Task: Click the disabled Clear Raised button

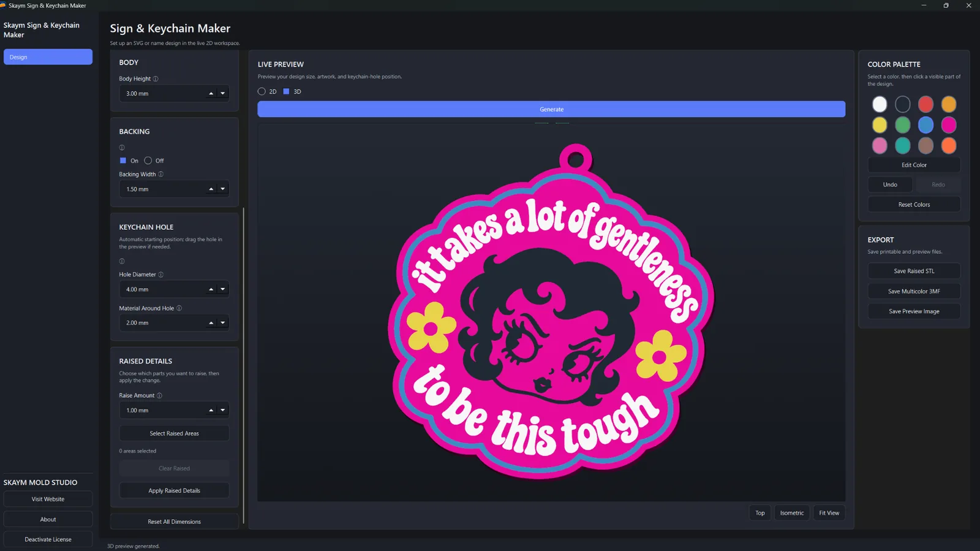Action: [175, 468]
